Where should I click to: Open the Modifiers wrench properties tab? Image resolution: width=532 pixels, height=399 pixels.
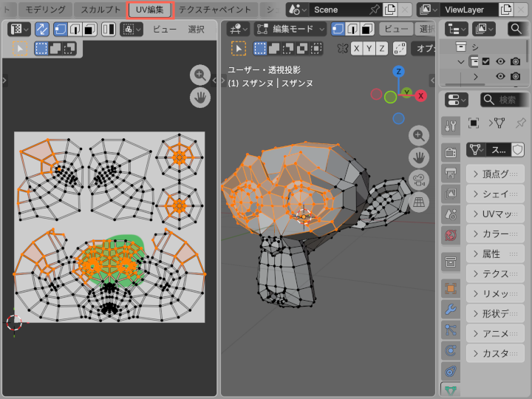tap(451, 309)
